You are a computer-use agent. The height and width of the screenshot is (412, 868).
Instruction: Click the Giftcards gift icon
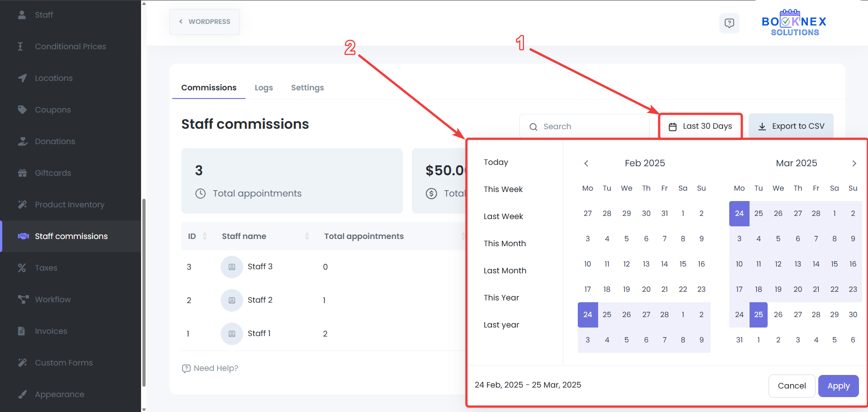pos(22,173)
